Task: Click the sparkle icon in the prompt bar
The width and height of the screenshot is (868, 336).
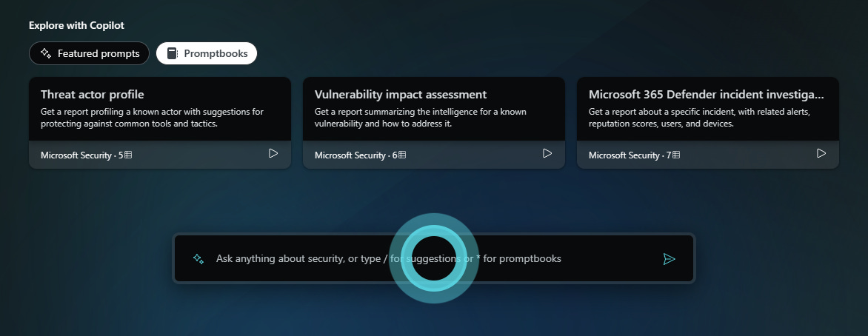Action: (x=198, y=258)
